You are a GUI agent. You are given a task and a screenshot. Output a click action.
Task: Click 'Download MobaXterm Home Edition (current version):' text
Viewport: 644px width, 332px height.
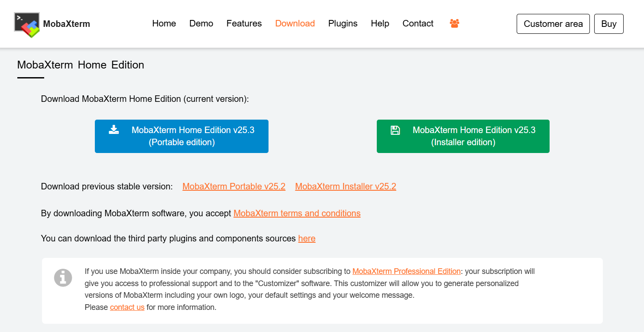145,99
